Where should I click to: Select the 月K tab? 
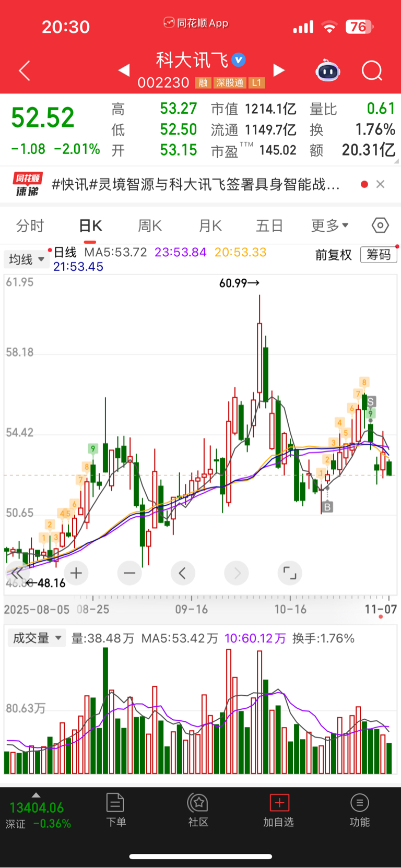click(x=210, y=225)
